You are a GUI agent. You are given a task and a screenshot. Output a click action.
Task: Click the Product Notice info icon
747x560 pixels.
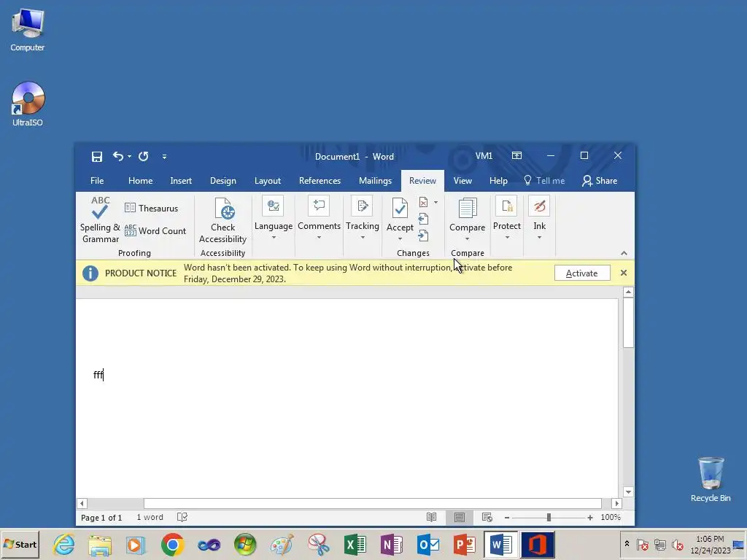tap(90, 273)
